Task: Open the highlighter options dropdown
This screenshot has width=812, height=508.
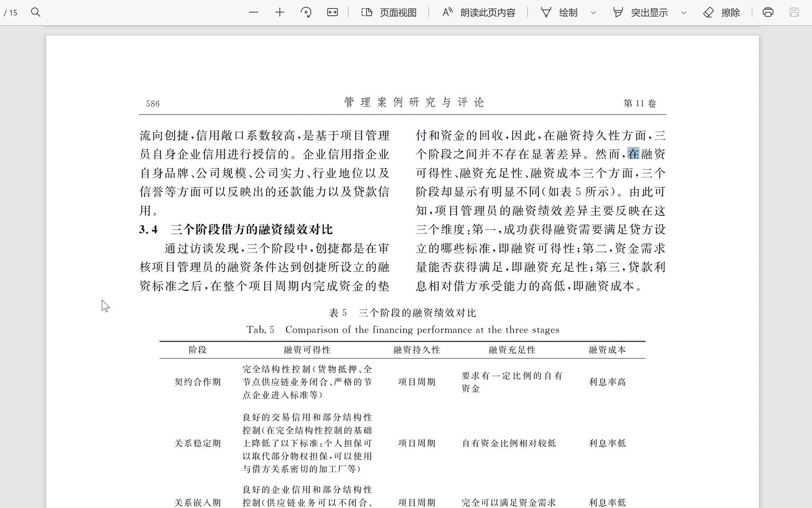Action: coord(684,13)
